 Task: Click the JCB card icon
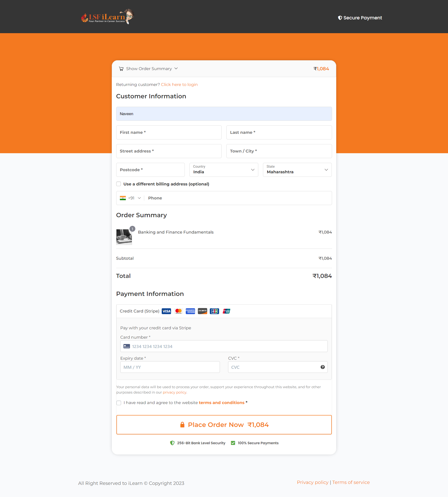pyautogui.click(x=214, y=311)
